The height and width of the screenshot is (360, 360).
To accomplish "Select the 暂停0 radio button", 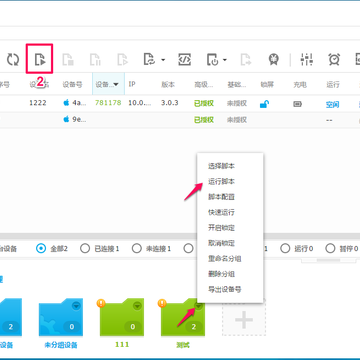I will pyautogui.click(x=330, y=249).
